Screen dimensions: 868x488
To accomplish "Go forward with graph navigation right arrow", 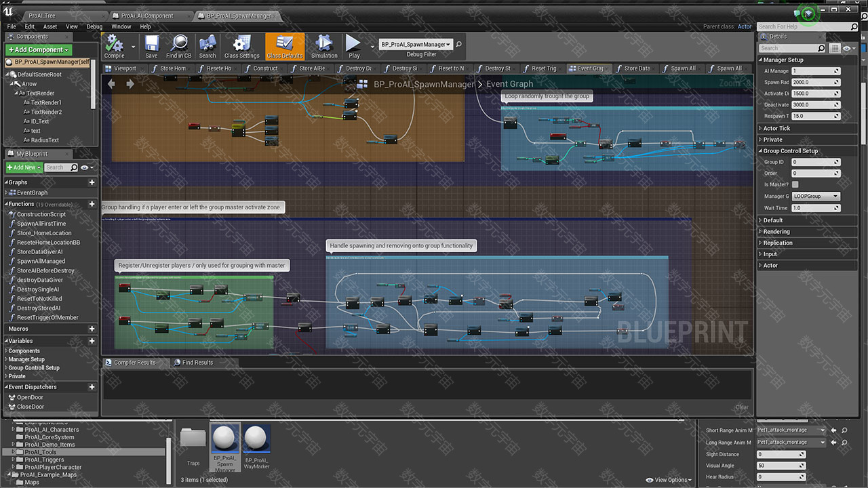I will point(130,84).
